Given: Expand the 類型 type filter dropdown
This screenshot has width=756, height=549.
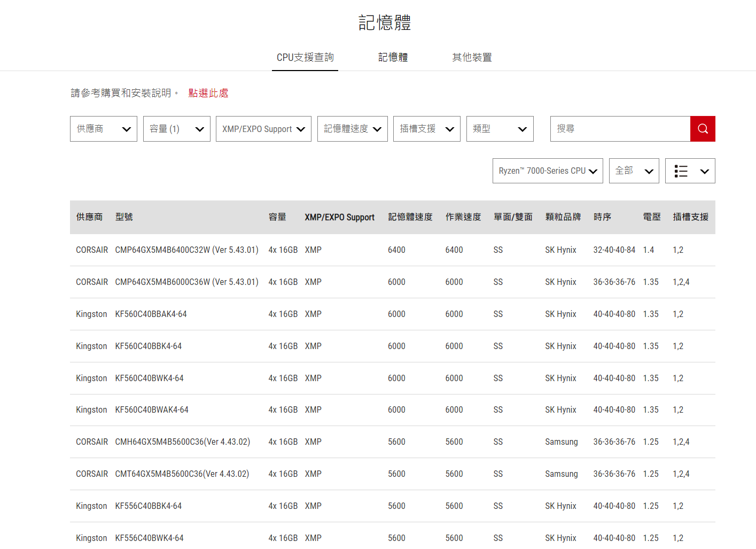Looking at the screenshot, I should click(500, 129).
